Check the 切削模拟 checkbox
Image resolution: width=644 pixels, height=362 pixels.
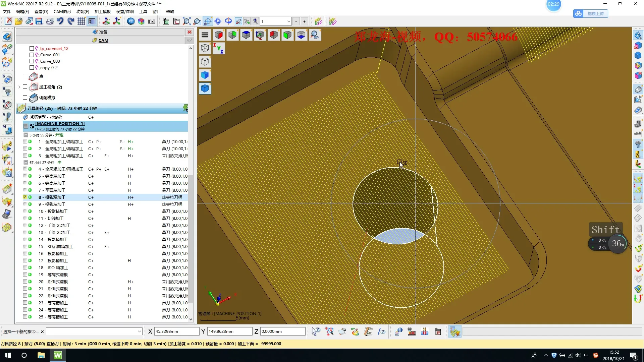coord(25,98)
